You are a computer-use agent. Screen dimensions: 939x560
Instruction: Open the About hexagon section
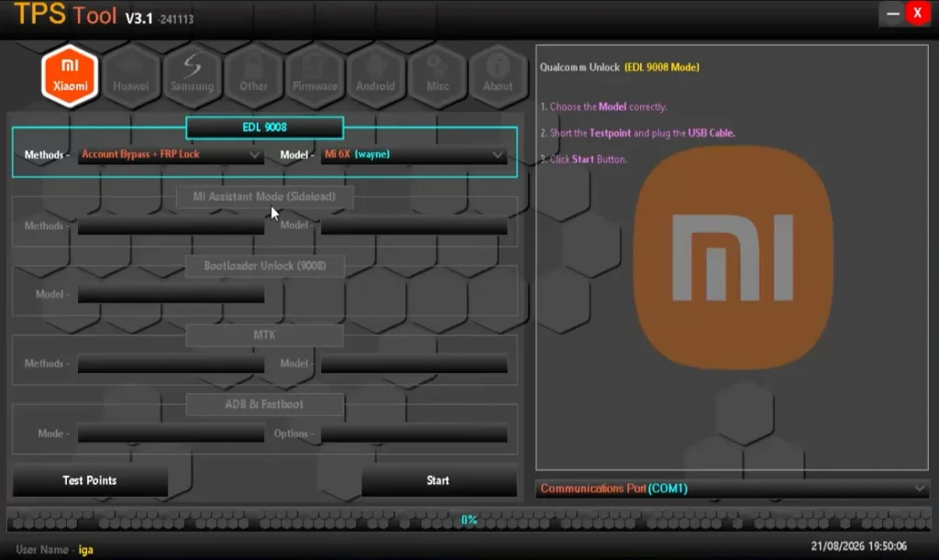pos(498,76)
